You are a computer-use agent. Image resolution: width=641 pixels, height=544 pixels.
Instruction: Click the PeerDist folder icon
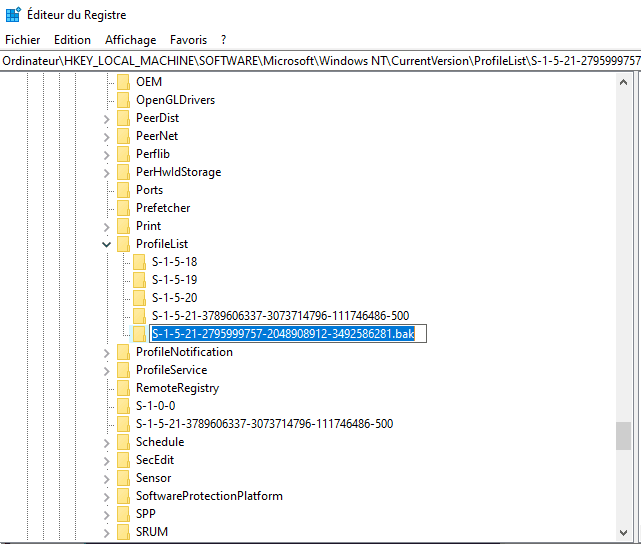tap(123, 118)
